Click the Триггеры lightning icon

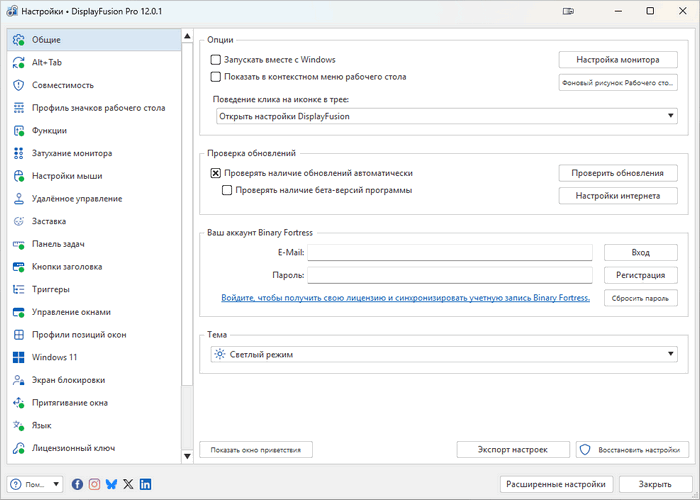pyautogui.click(x=19, y=289)
